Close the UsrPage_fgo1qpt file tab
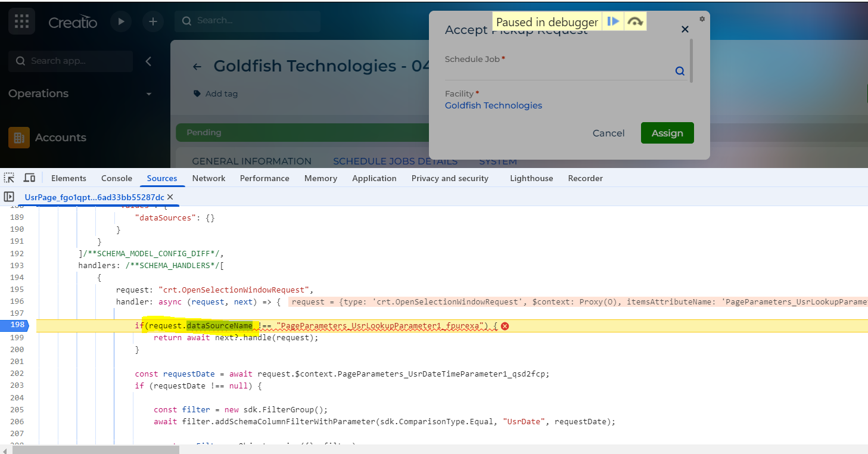 tap(170, 197)
